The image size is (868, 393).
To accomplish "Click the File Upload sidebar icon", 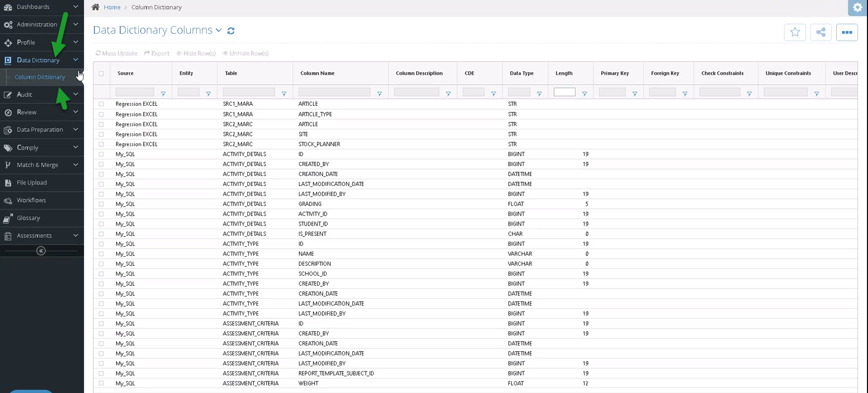I will click(x=8, y=183).
